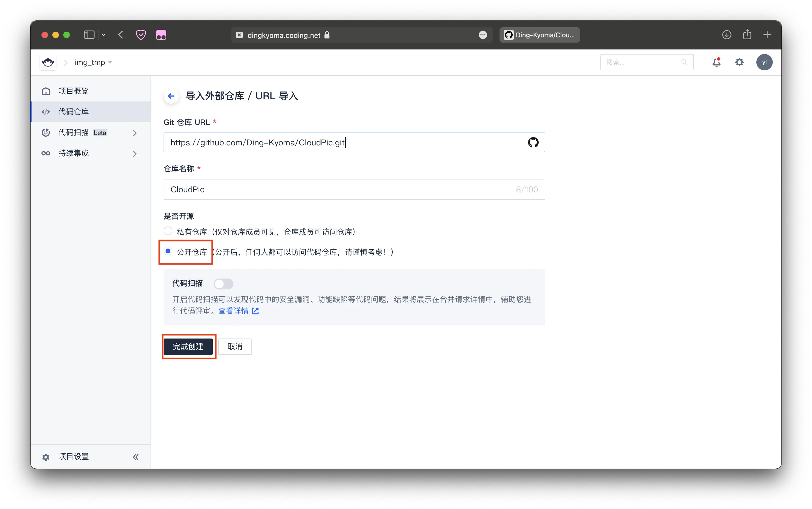
Task: Click the Coding mascot logo
Action: [48, 62]
